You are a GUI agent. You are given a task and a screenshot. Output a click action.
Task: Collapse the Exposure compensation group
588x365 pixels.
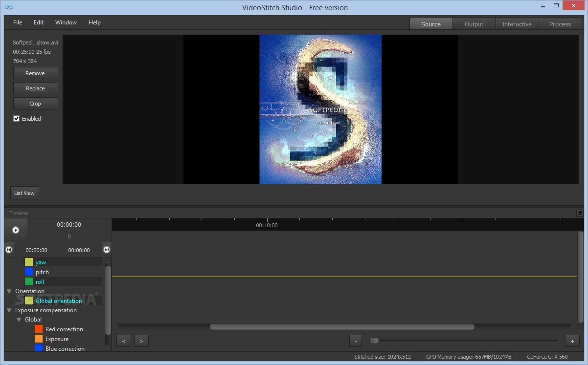(9, 310)
